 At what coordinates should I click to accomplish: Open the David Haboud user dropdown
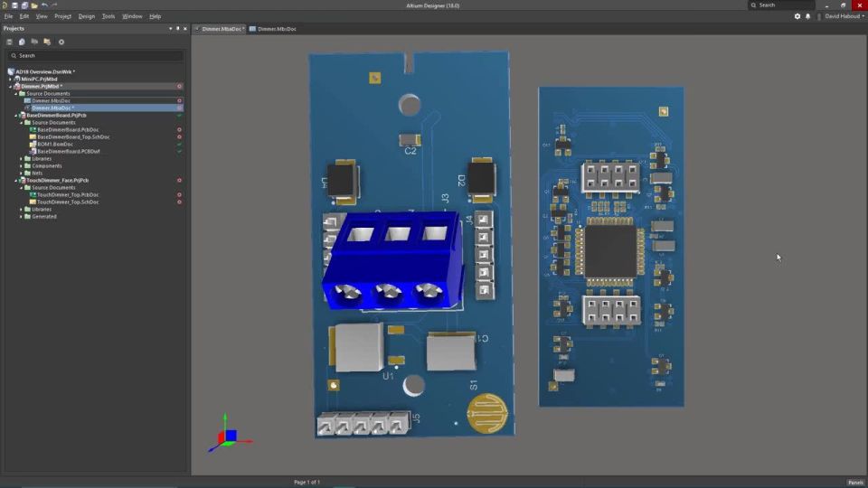click(844, 16)
